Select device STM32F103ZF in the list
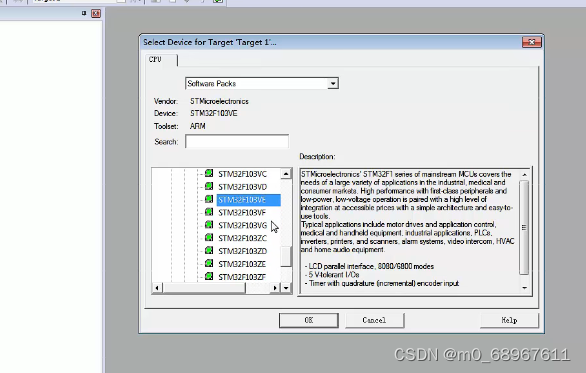This screenshot has width=586, height=373. [x=242, y=277]
